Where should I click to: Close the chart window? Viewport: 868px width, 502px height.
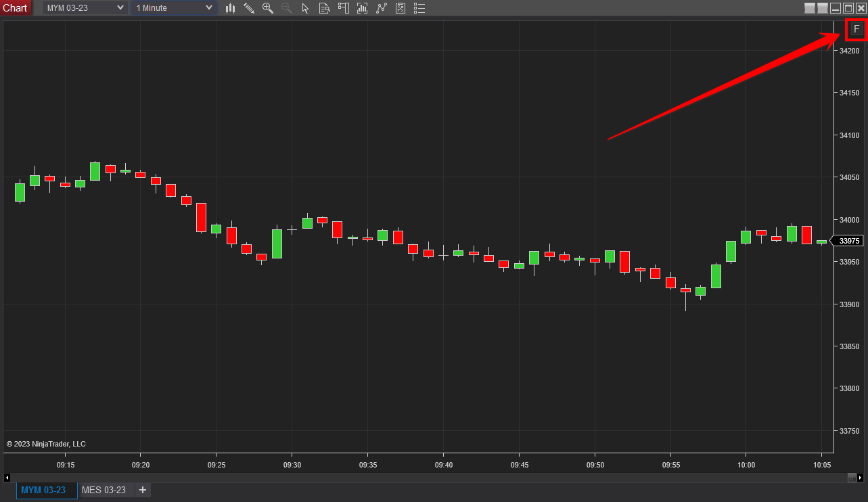click(861, 8)
